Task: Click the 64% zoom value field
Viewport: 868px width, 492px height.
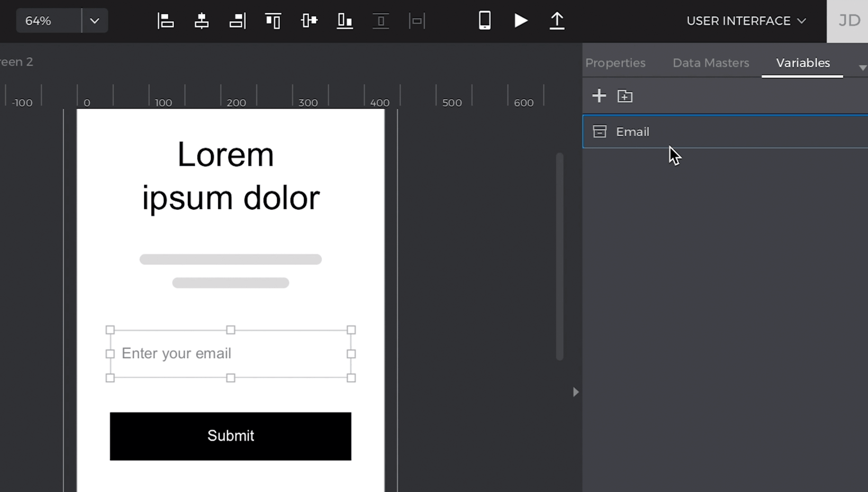Action: pyautogui.click(x=49, y=21)
